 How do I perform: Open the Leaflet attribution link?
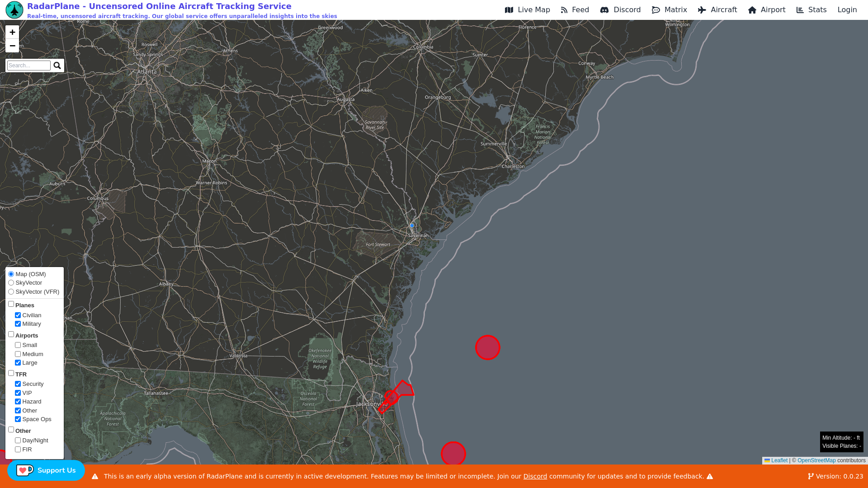tap(776, 460)
